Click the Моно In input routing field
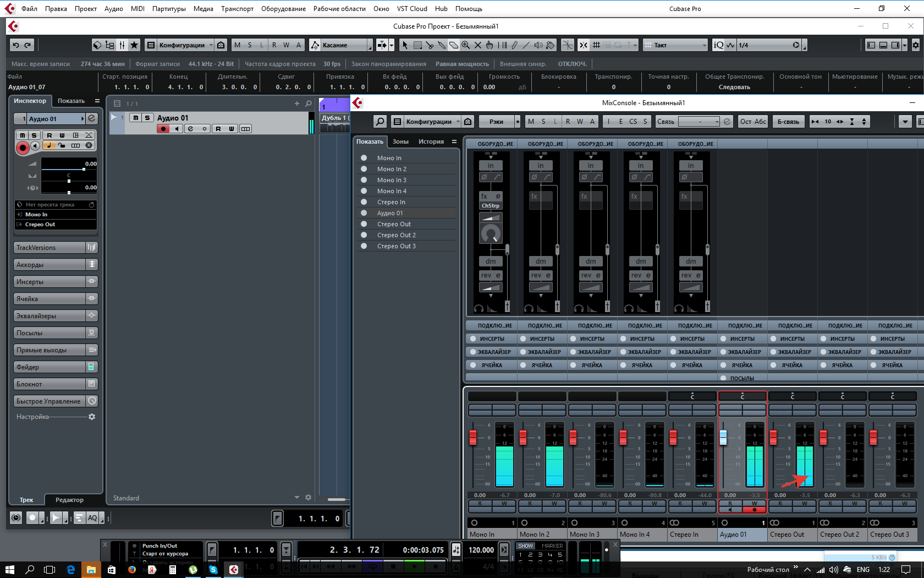 (56, 215)
